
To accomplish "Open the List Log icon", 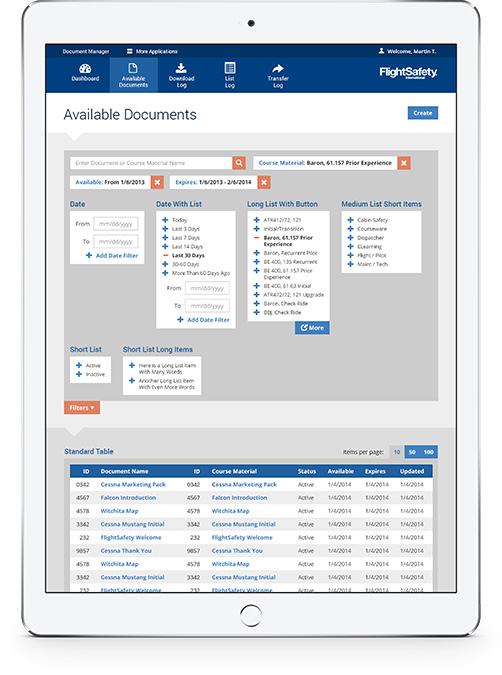I will 230,68.
